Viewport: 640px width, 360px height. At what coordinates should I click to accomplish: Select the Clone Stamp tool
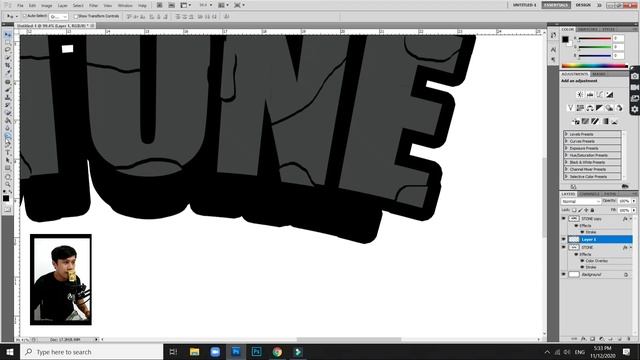(8, 98)
